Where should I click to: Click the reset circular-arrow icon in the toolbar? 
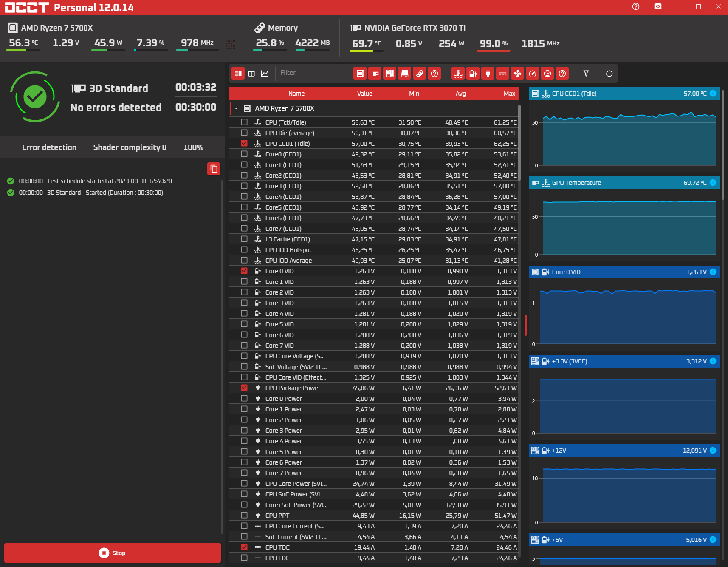pyautogui.click(x=609, y=74)
